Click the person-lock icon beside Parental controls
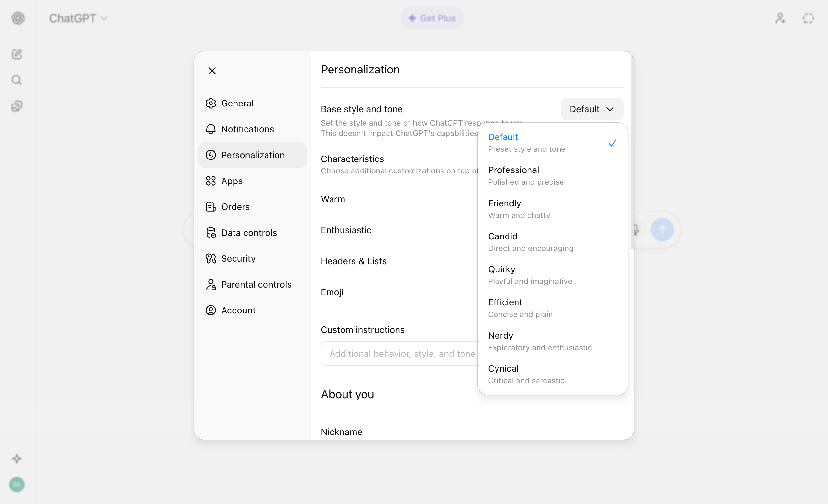This screenshot has height=504, width=828. point(211,284)
